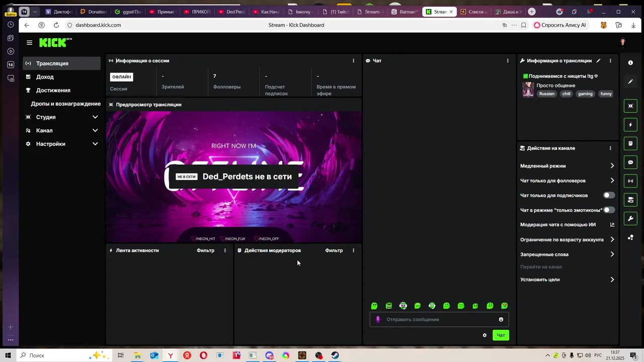Open the Лента активности three-dot menu
Image resolution: width=644 pixels, height=362 pixels.
click(225, 250)
